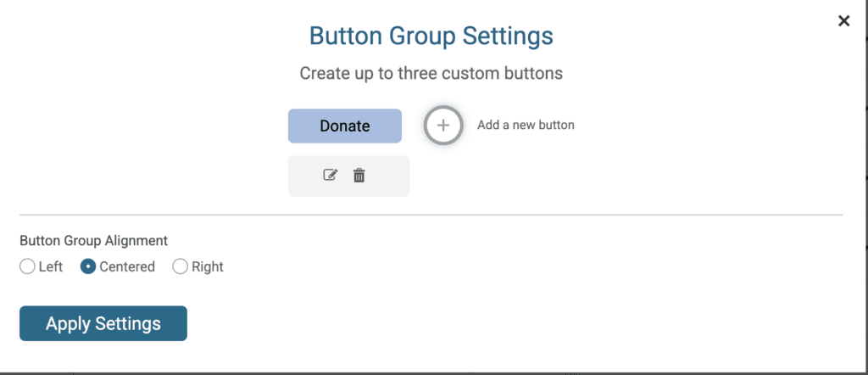This screenshot has height=375, width=868.
Task: Apply Settings to save the button group
Action: (x=103, y=323)
